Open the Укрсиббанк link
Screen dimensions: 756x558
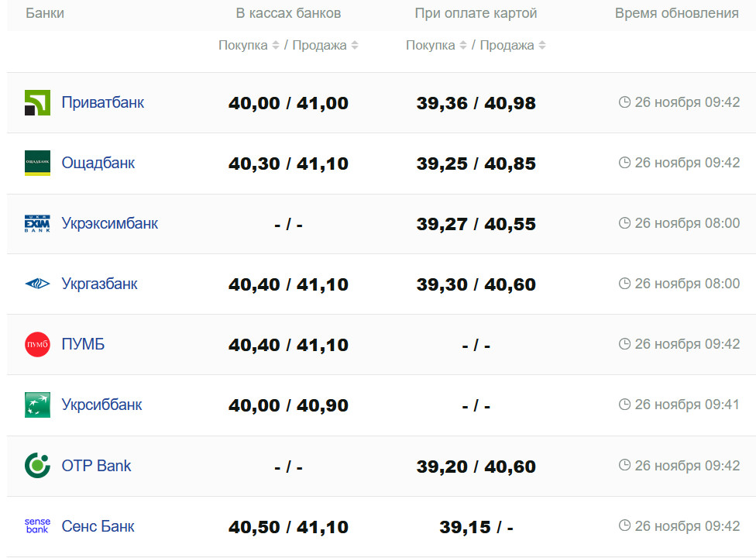[101, 405]
